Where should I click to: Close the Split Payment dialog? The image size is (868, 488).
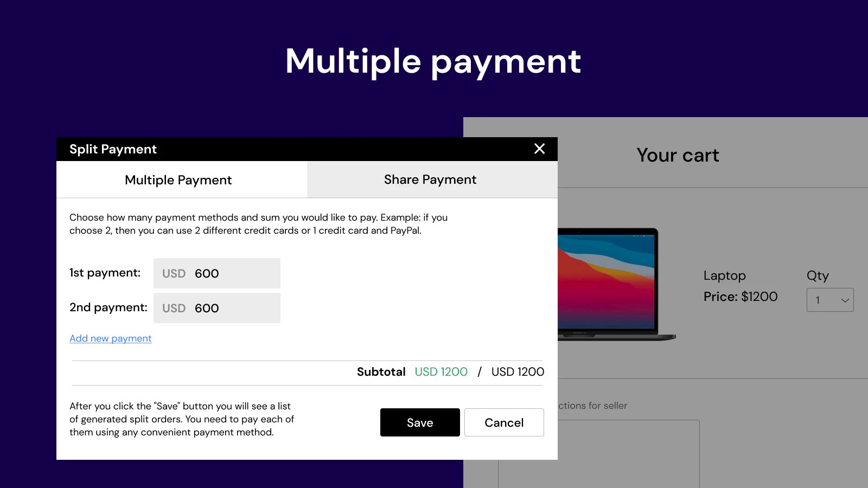pyautogui.click(x=539, y=149)
